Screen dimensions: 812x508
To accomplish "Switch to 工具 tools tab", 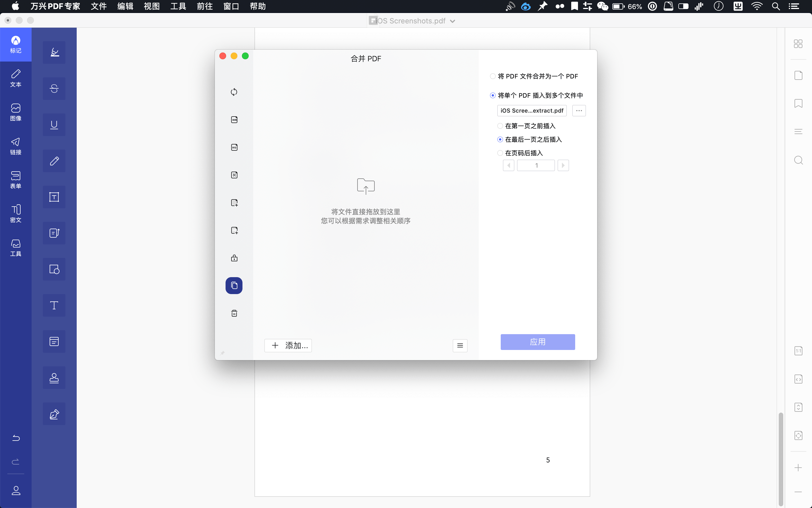I will coord(16,248).
